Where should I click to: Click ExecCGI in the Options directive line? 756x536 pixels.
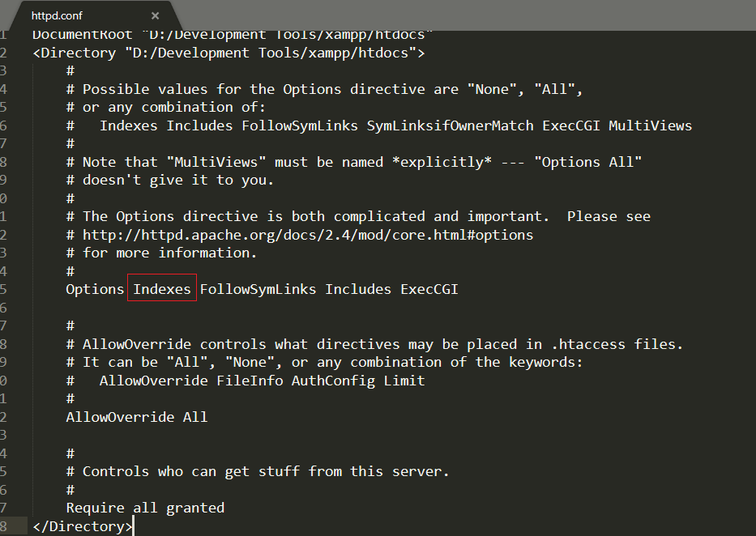429,289
